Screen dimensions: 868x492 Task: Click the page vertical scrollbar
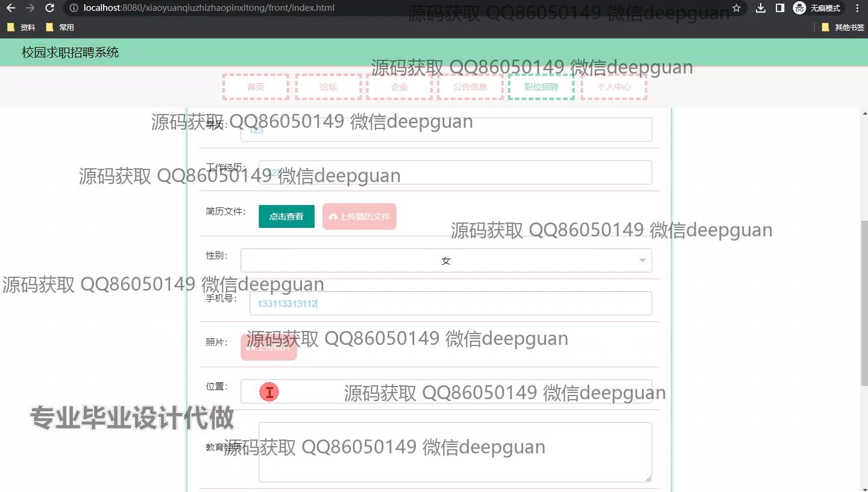coord(864,301)
